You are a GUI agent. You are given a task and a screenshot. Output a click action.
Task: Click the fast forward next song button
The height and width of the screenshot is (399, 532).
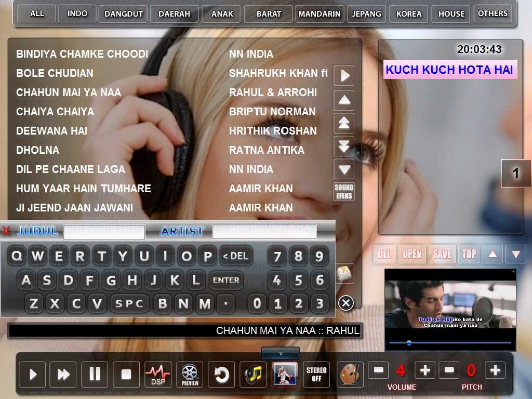[63, 375]
